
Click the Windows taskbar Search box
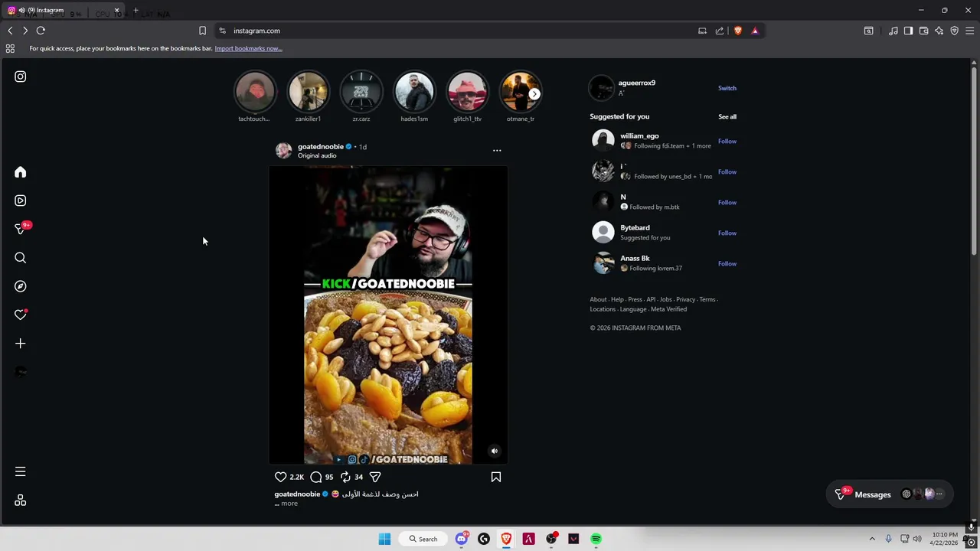(423, 539)
